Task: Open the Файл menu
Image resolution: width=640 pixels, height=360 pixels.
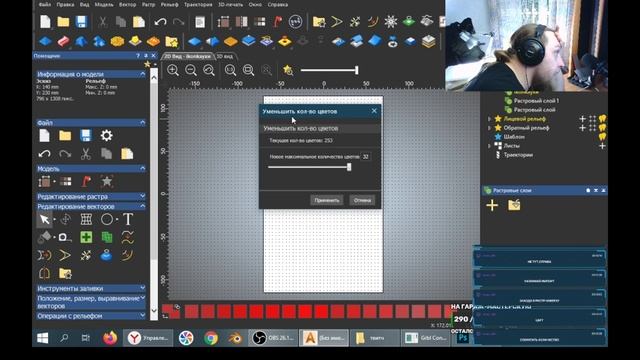Action: point(45,4)
